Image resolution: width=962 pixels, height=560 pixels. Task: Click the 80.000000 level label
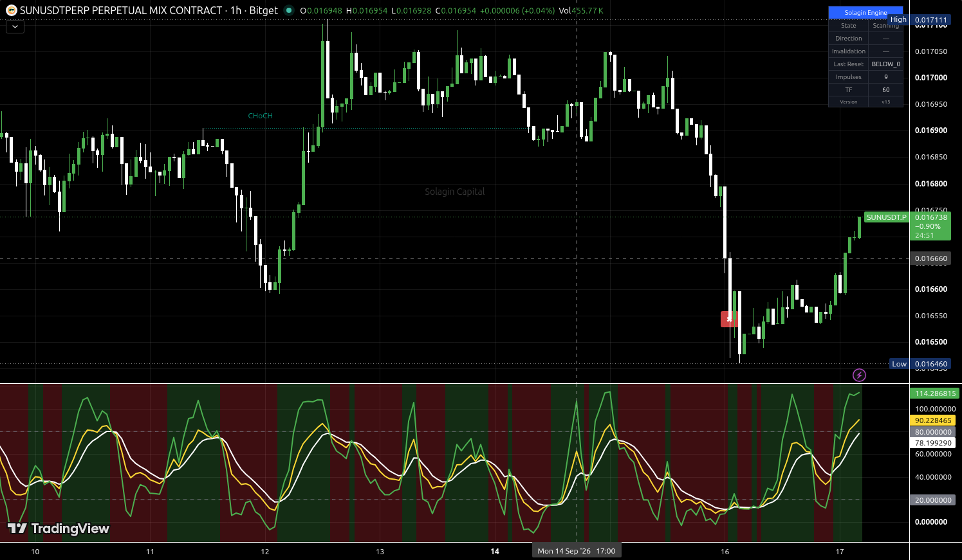pos(933,432)
